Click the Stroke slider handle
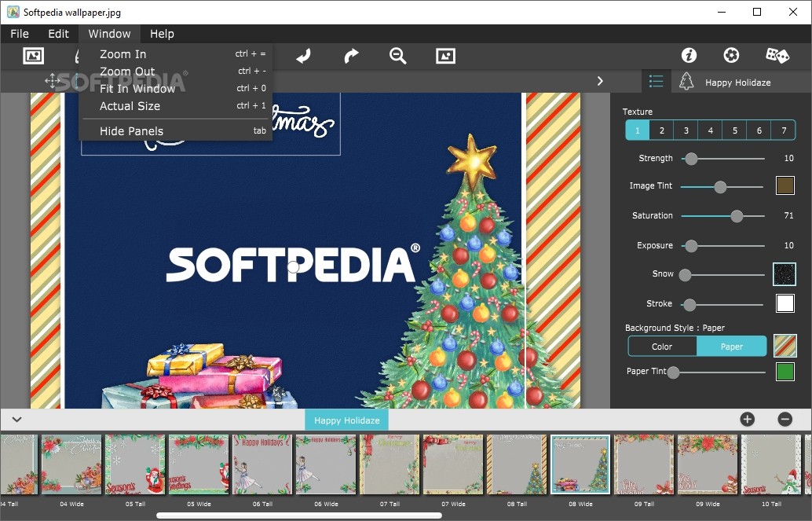The image size is (812, 521). click(689, 305)
